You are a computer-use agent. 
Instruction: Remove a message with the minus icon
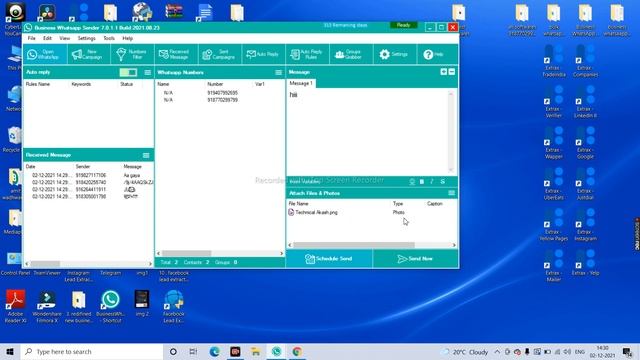click(452, 72)
